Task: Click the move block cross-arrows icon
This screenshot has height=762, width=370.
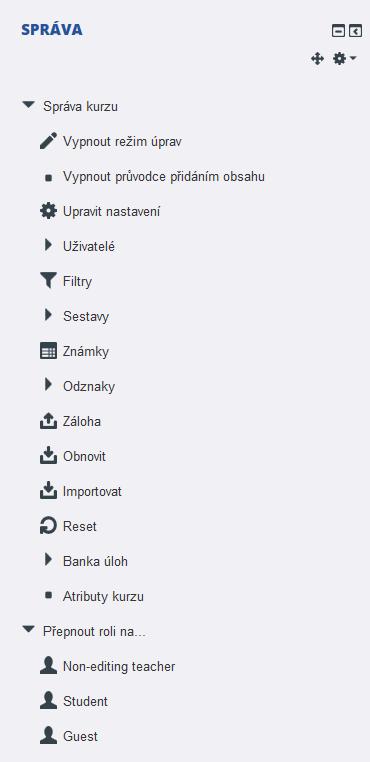Action: click(317, 59)
